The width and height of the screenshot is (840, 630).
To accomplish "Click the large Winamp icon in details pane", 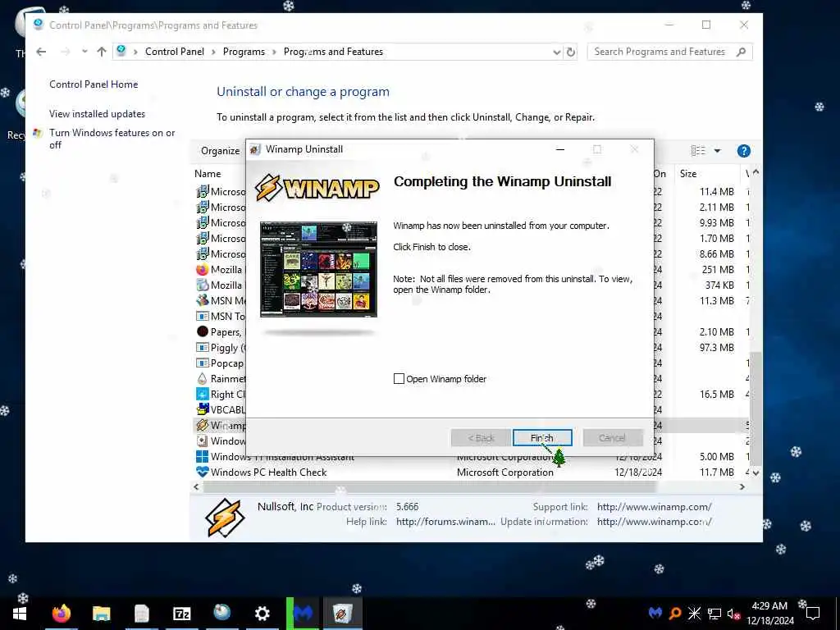I will click(225, 517).
